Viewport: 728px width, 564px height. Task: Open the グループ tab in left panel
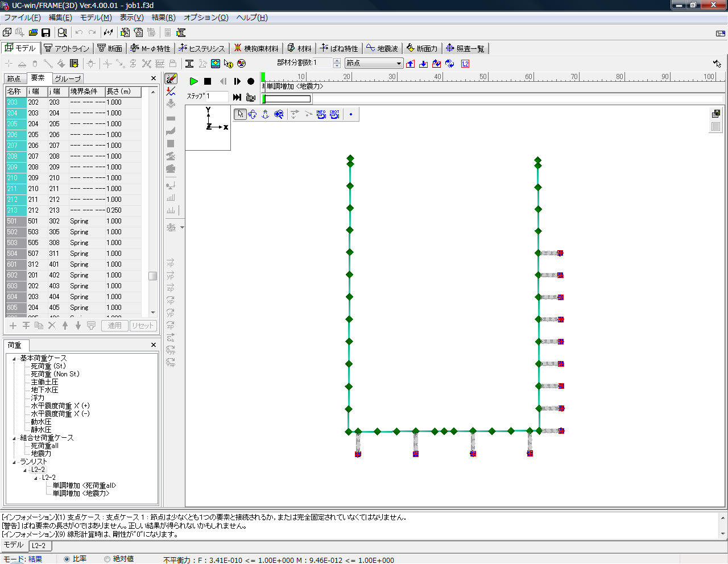[x=68, y=78]
